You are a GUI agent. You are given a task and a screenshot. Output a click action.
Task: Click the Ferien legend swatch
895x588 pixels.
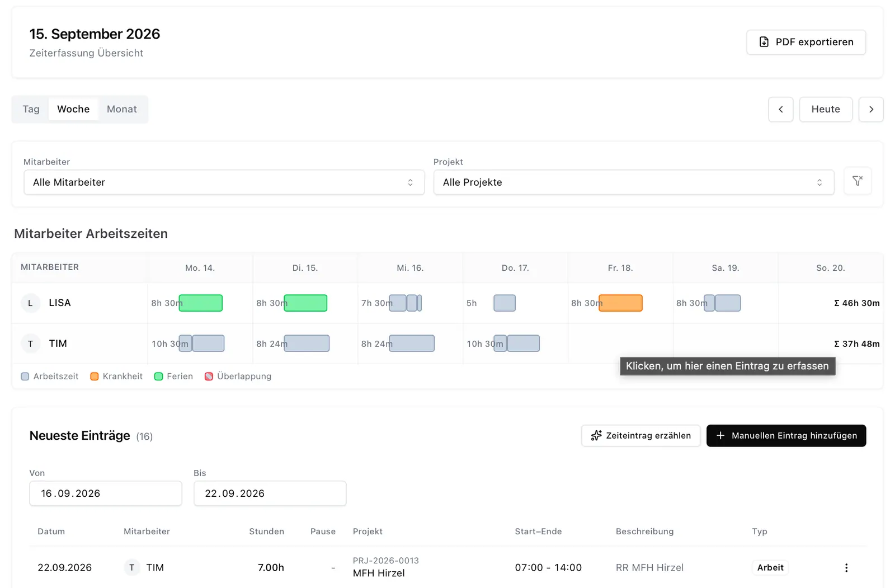(x=158, y=377)
